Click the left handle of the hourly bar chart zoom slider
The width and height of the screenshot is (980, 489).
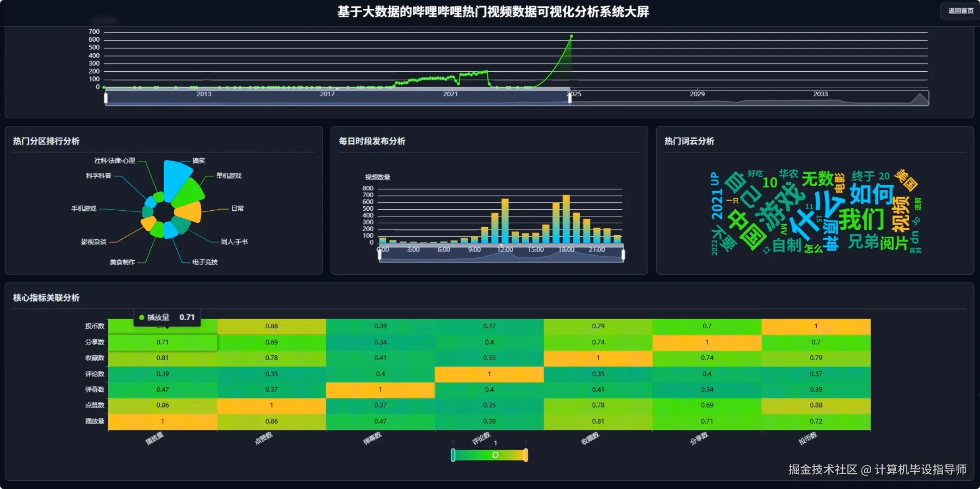pyautogui.click(x=379, y=254)
